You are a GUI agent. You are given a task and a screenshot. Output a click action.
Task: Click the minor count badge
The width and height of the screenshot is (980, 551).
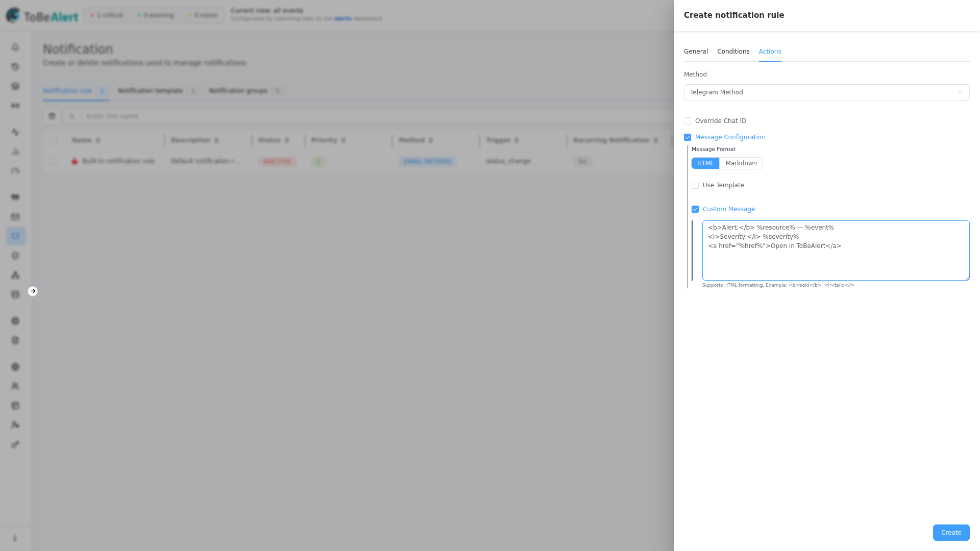[x=203, y=15]
